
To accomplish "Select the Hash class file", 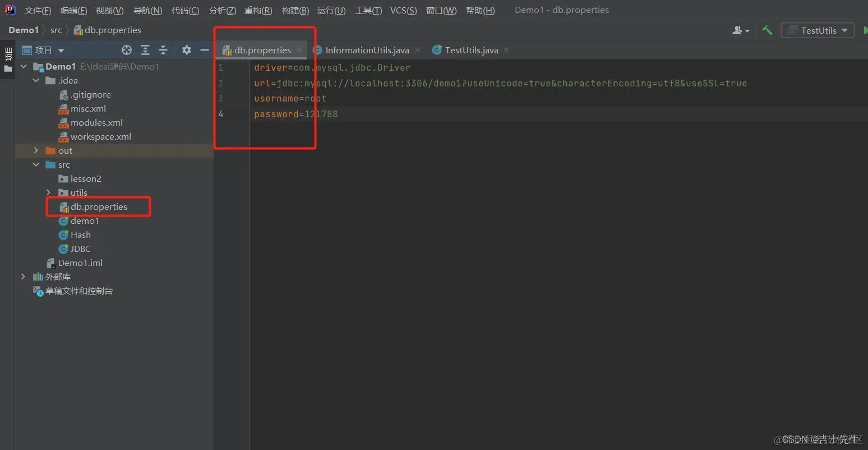I will tap(75, 235).
